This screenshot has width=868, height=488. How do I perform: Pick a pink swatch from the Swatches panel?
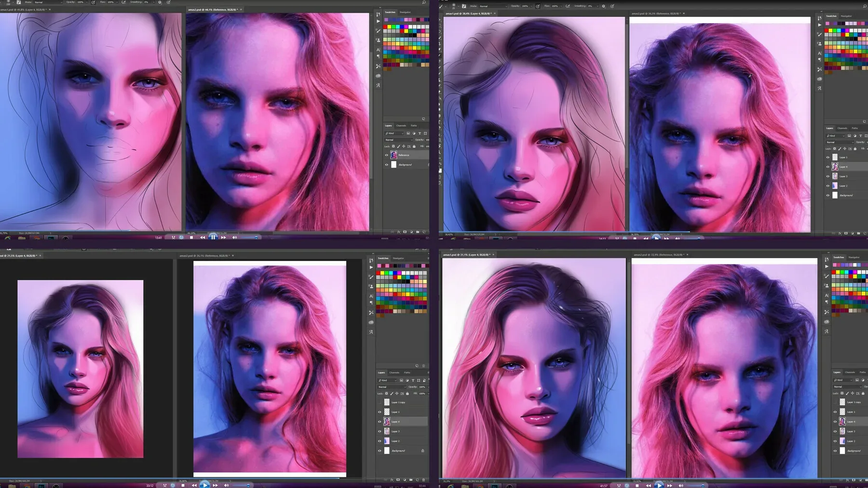coord(379,266)
